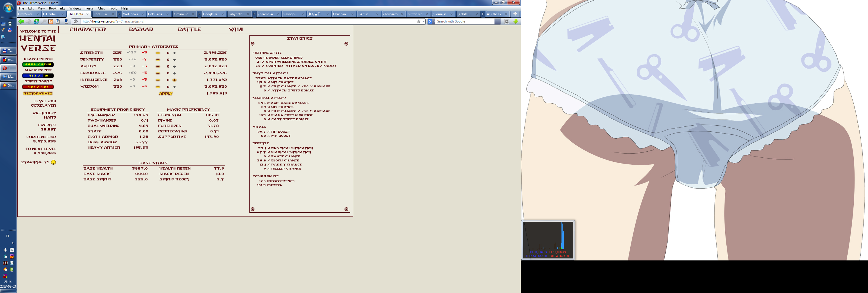Click top-left round arrow in Statistics panel

point(252,44)
